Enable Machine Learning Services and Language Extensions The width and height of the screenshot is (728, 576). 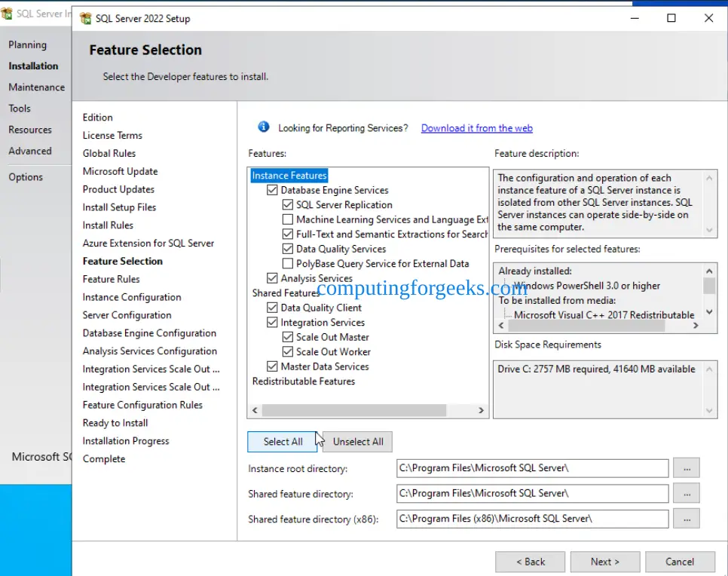288,219
